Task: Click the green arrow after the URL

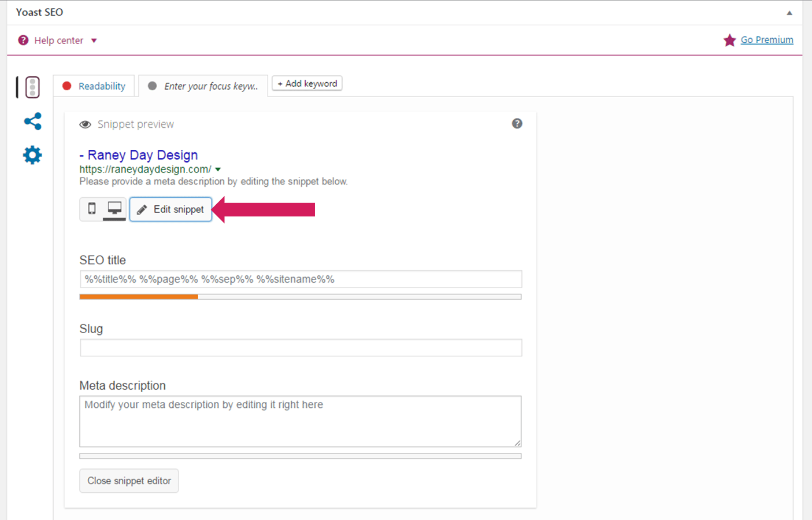Action: pyautogui.click(x=218, y=169)
